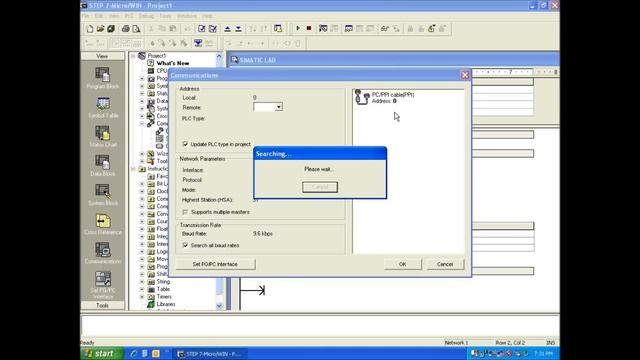Select Libraries in instruction tree
Screen dimensions: 640x360
pos(166,304)
